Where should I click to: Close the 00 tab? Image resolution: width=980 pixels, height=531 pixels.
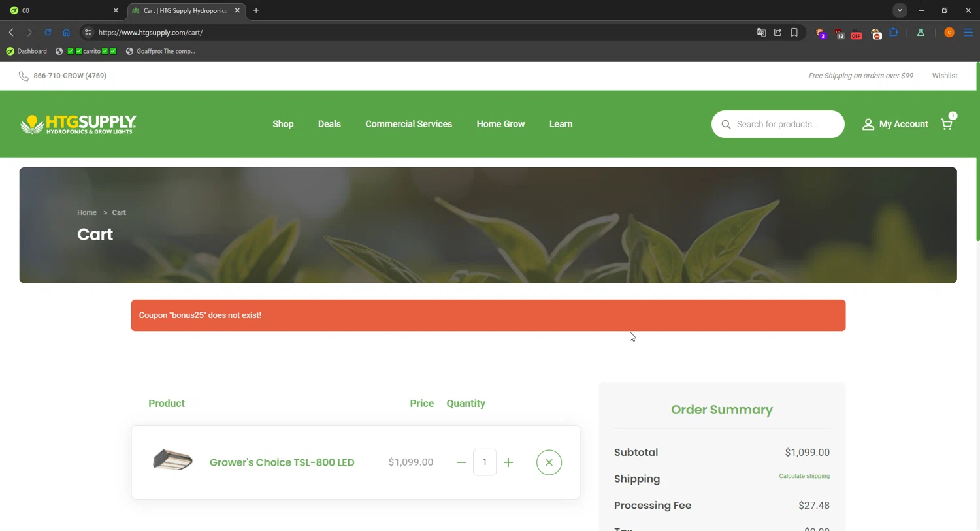[116, 10]
